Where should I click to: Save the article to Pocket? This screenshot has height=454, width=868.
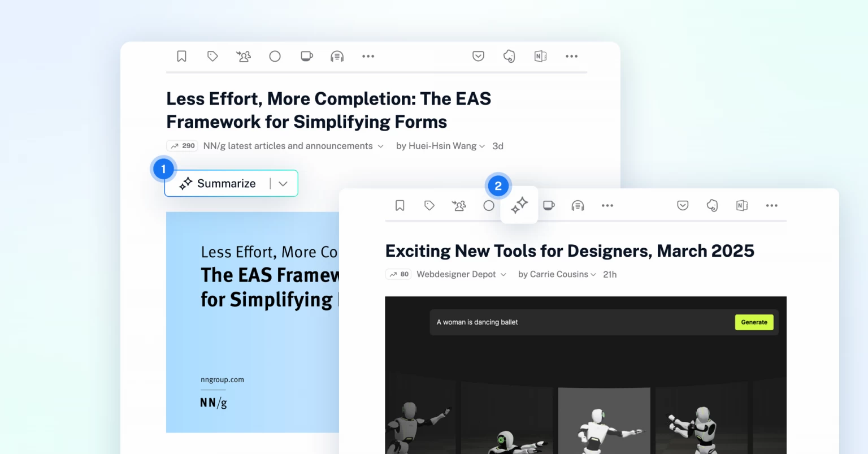pos(479,56)
